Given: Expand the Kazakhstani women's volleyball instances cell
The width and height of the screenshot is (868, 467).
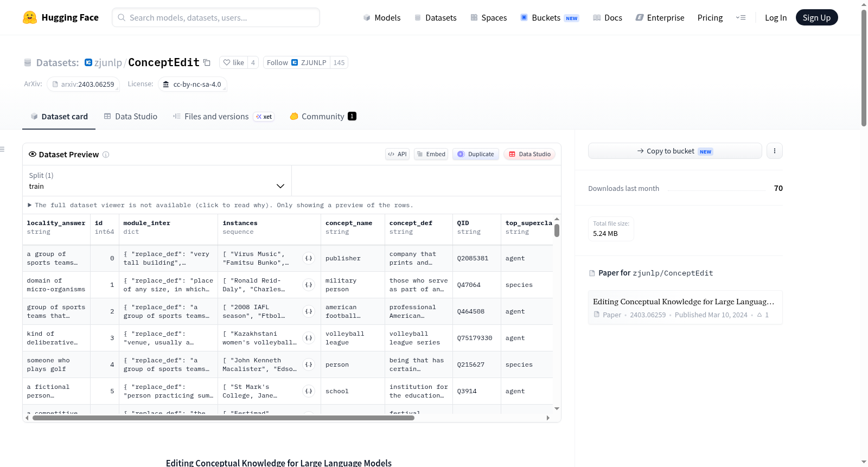Looking at the screenshot, I should tap(309, 338).
